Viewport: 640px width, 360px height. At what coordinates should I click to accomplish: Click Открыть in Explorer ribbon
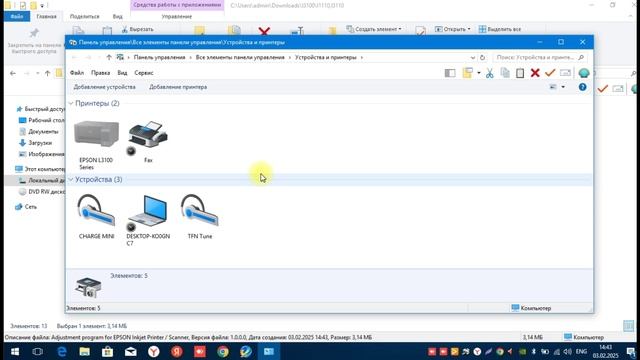[x=453, y=29]
